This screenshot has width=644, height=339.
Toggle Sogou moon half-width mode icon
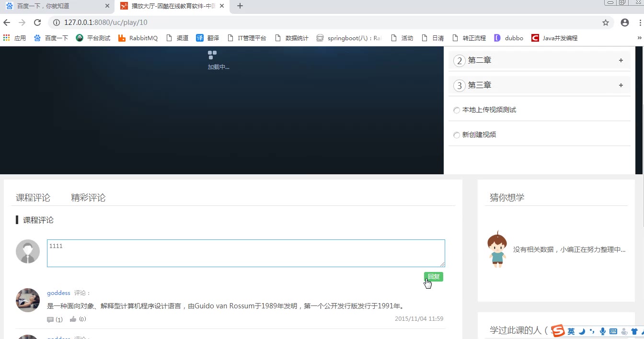[582, 331]
